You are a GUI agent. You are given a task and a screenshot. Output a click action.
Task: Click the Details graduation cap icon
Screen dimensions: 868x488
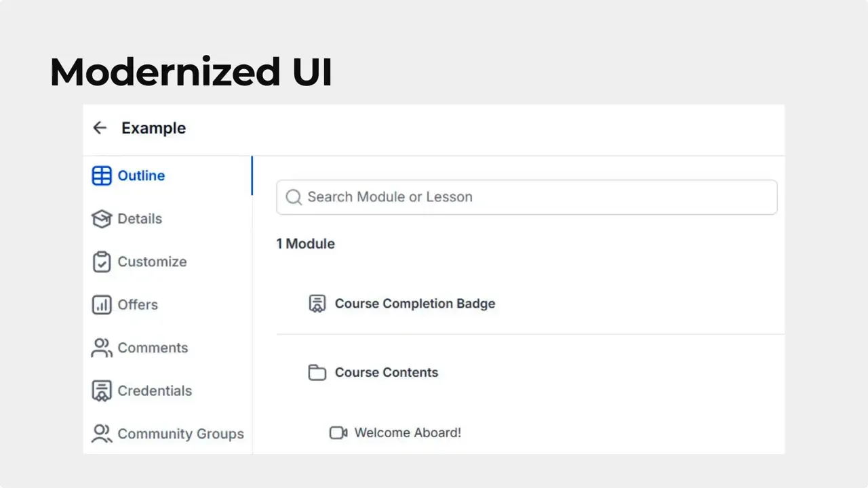coord(101,219)
